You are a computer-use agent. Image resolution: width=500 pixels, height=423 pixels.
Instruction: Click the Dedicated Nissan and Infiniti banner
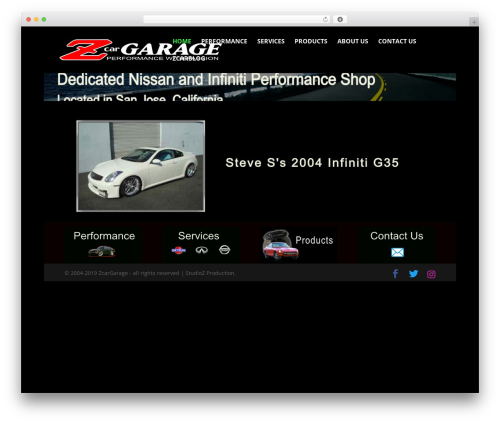coord(250,87)
